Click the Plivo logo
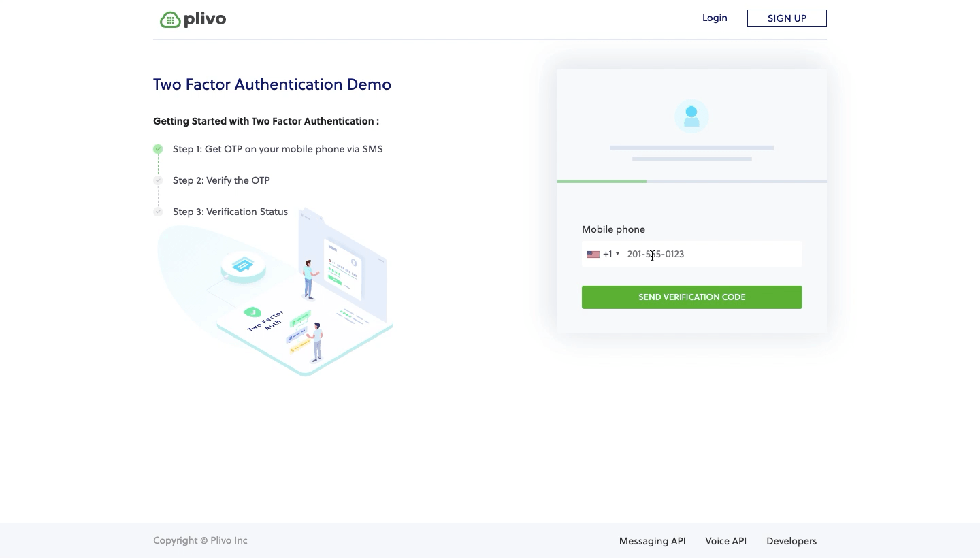This screenshot has height=558, width=980. coord(193,19)
